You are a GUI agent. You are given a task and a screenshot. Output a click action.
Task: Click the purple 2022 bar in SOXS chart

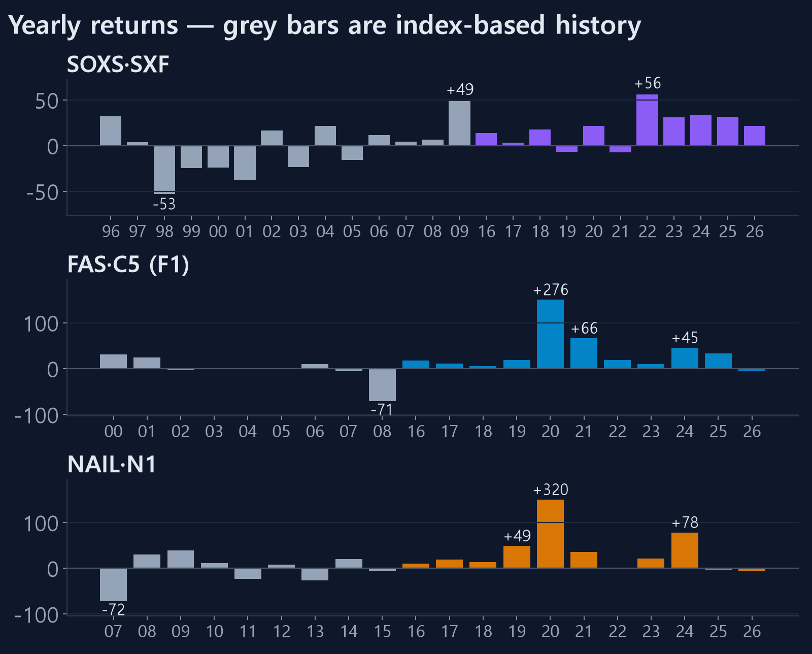648,120
